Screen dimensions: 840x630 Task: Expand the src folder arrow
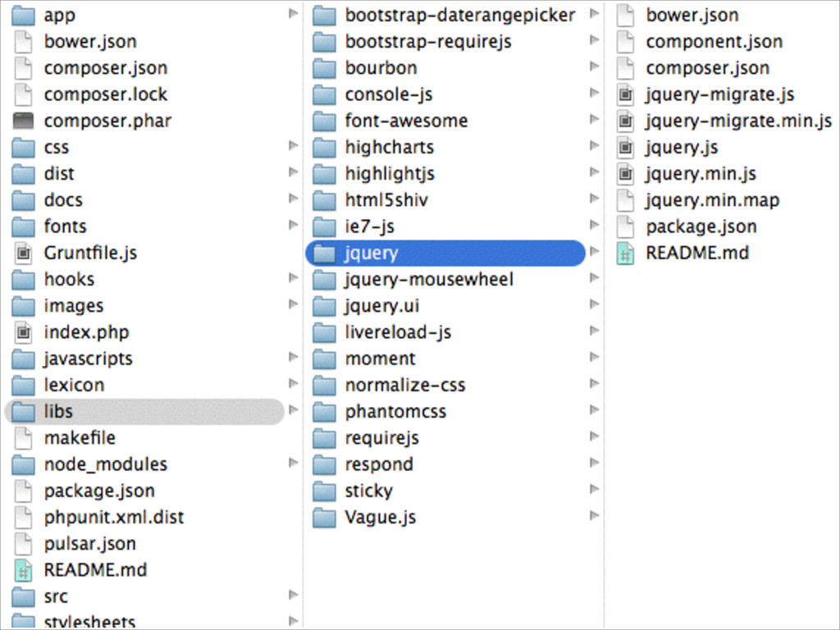pyautogui.click(x=293, y=595)
